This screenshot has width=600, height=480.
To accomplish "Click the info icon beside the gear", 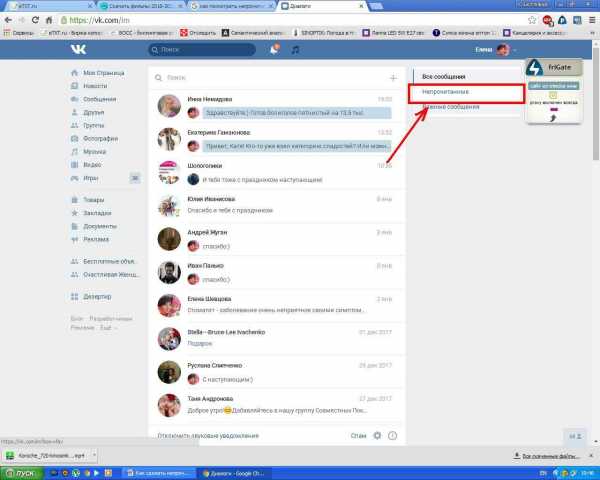I will (x=393, y=436).
